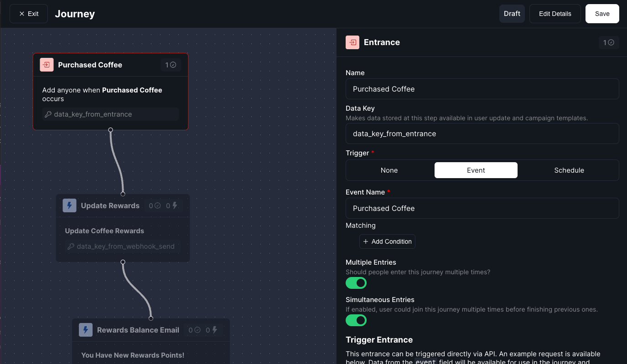627x364 pixels.
Task: Select None as the trigger type
Action: 389,170
